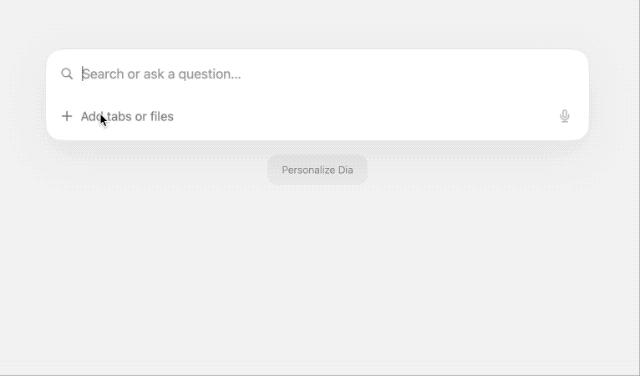Tap the search glass beside the query box
Image resolution: width=640 pixels, height=376 pixels.
click(67, 74)
